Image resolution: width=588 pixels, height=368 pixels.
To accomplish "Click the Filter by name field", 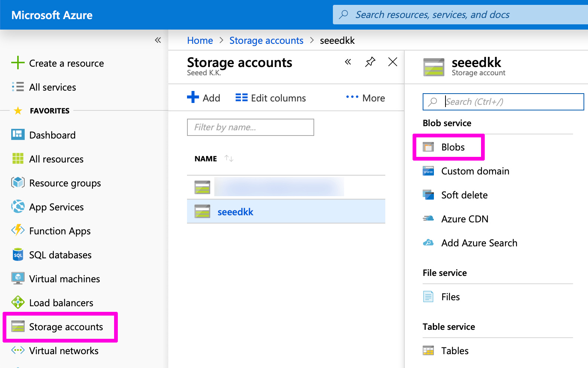I will click(251, 127).
